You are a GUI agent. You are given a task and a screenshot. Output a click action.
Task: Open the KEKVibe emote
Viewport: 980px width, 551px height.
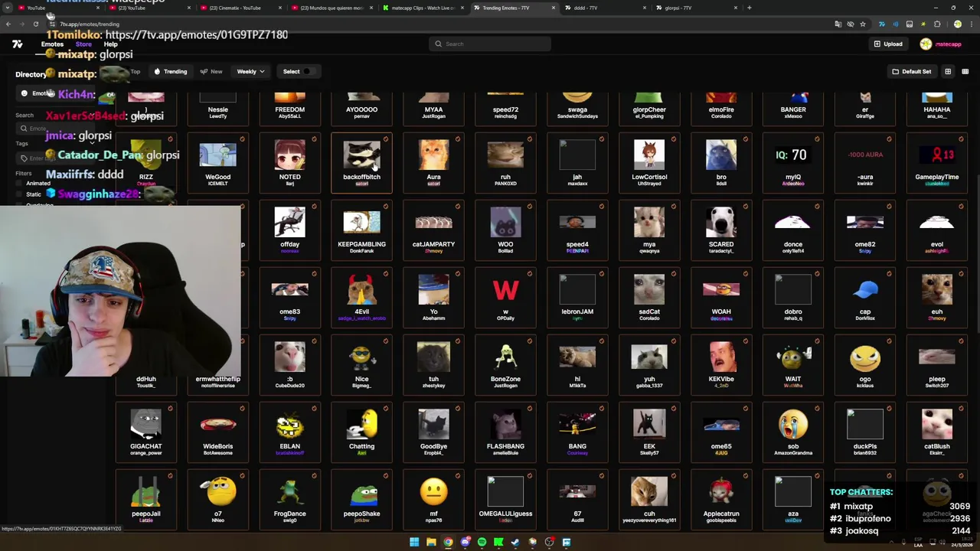tap(721, 364)
